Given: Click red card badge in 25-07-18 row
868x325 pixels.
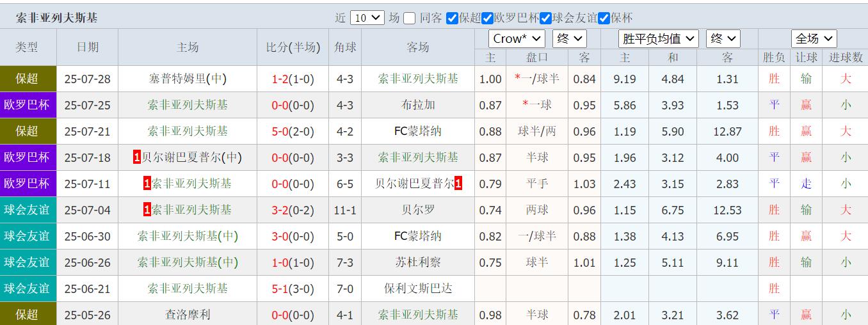Looking at the screenshot, I should [x=137, y=157].
